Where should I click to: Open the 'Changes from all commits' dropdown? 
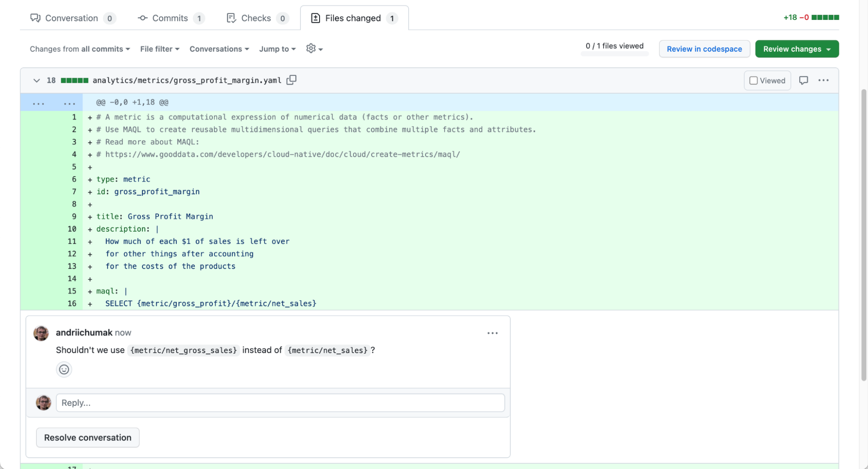point(79,49)
